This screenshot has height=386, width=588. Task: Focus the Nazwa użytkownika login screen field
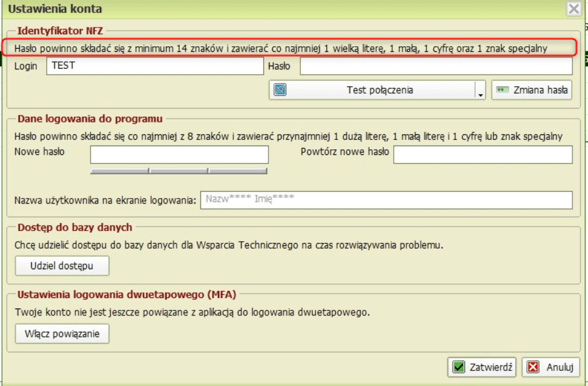[386, 200]
